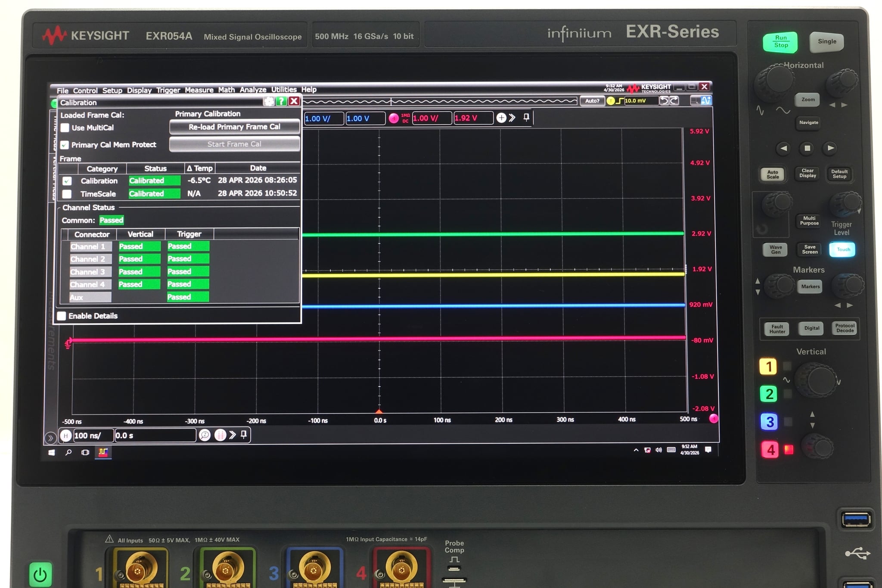
Task: Click the 0.0 s horizontal position field
Action: coord(155,436)
